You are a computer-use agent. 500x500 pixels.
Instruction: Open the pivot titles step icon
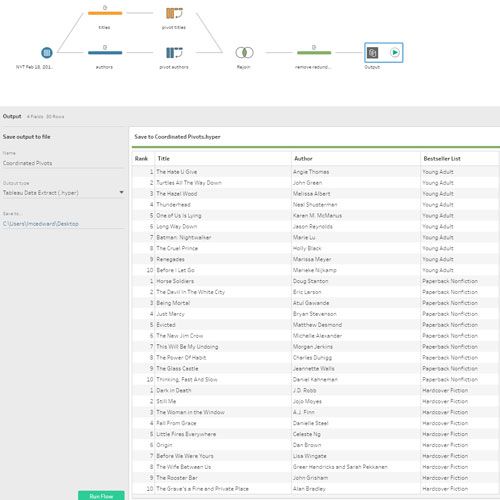point(174,13)
